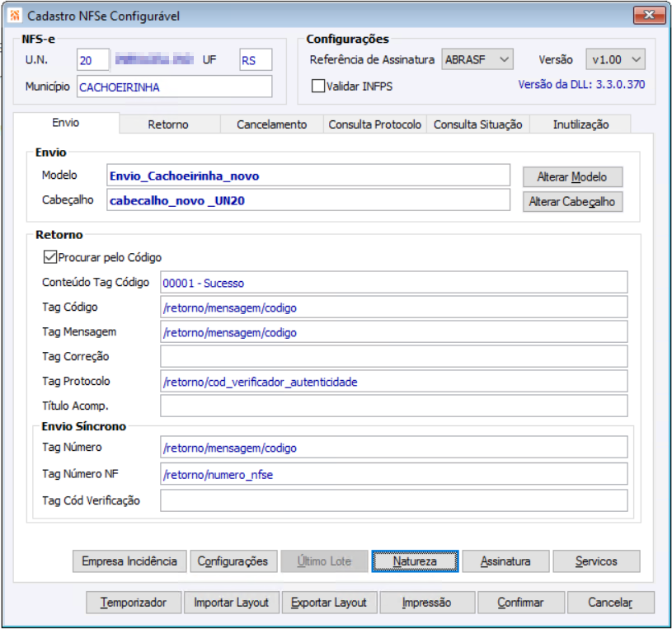The height and width of the screenshot is (629, 672).
Task: Click the UF field showing RS
Action: (256, 59)
